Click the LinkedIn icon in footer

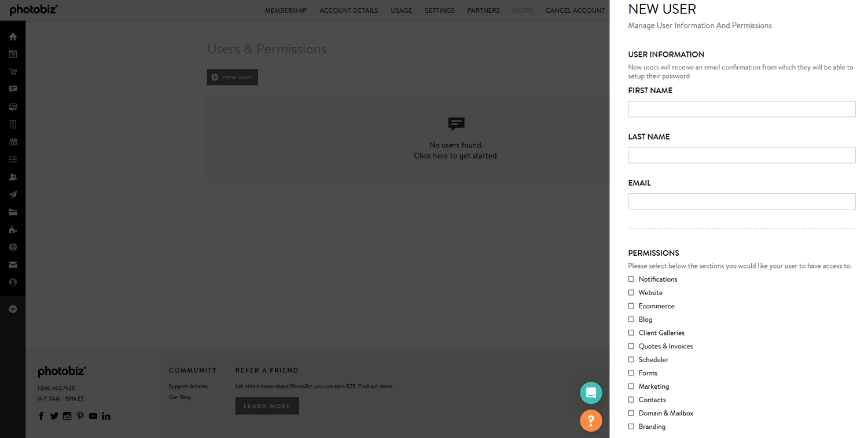click(x=106, y=416)
